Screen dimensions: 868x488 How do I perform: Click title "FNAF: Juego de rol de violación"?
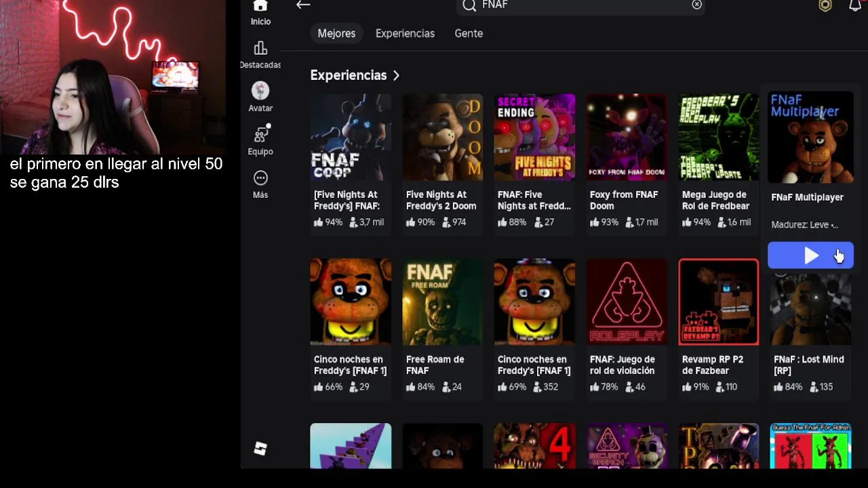pyautogui.click(x=622, y=365)
